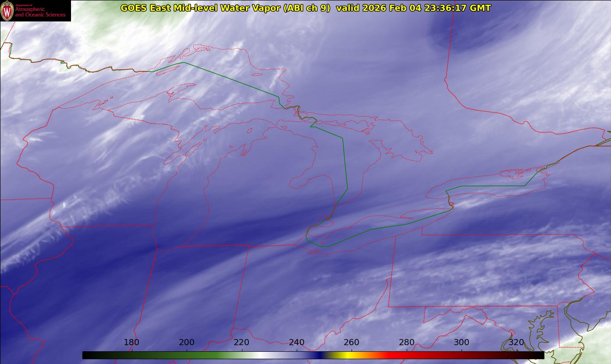Click the "240" color scale label

297,342
